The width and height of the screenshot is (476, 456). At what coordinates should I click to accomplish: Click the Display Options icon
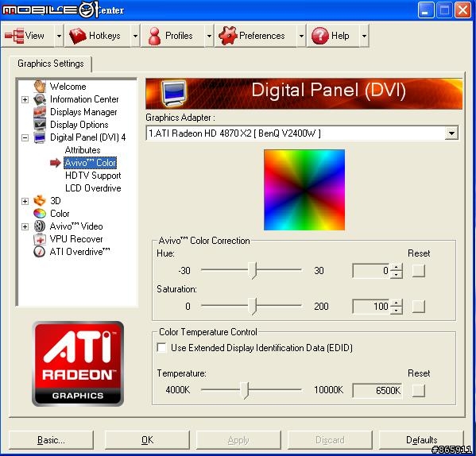click(x=40, y=125)
